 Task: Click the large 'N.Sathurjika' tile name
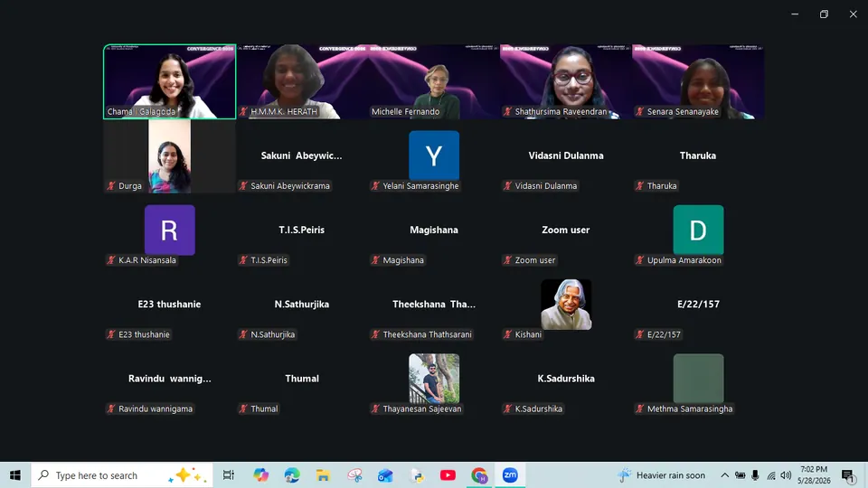tap(302, 304)
